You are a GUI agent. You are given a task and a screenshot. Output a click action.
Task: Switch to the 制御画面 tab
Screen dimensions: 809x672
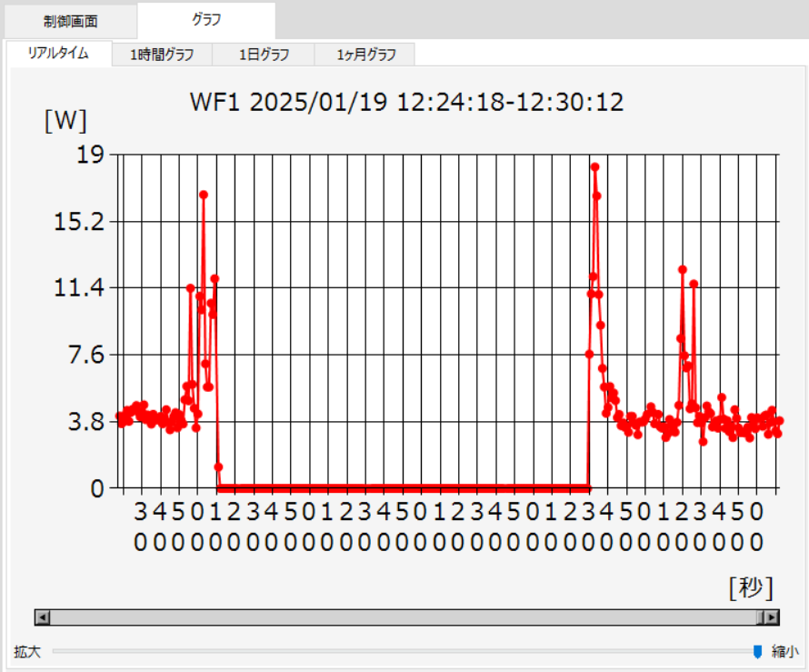point(70,21)
